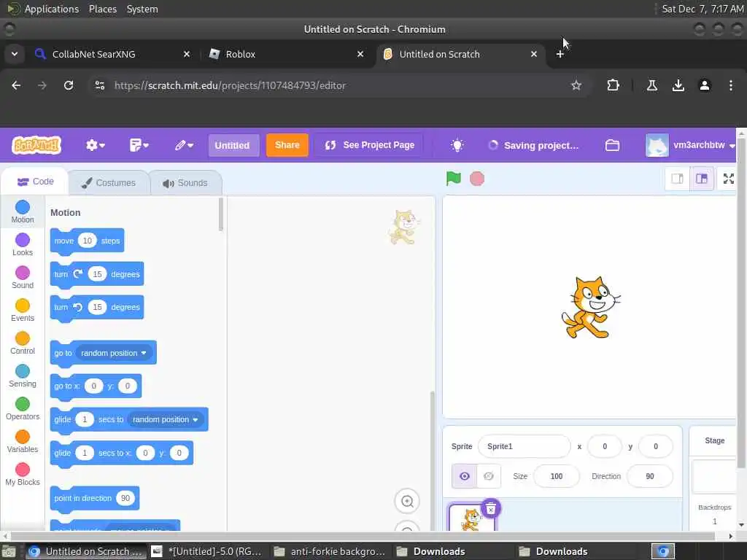Zoom in the code workspace
The image size is (747, 560).
coord(407,501)
